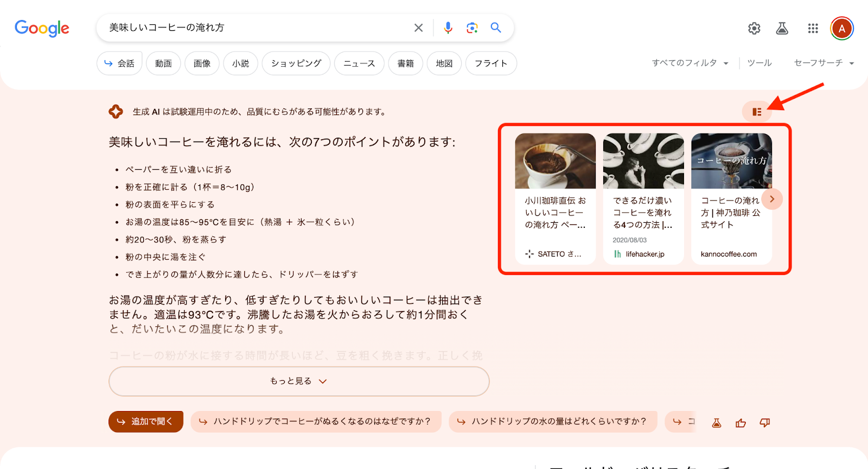Click the 美味しいコーヒーを淹れるには heading
The height and width of the screenshot is (469, 868).
282,142
